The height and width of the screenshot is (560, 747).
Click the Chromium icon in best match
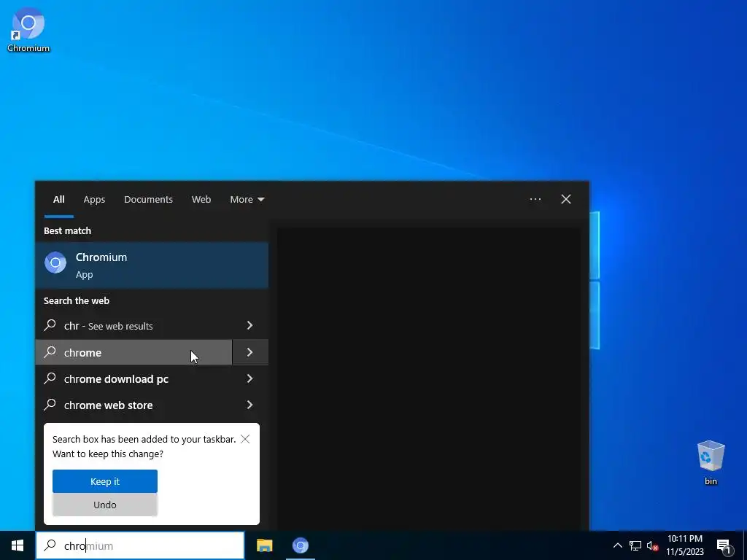[55, 262]
